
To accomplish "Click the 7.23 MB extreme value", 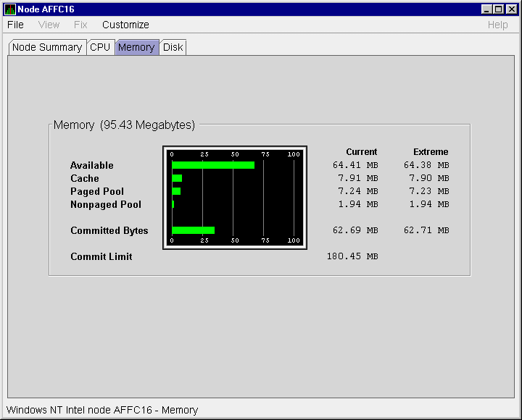I will [x=429, y=191].
